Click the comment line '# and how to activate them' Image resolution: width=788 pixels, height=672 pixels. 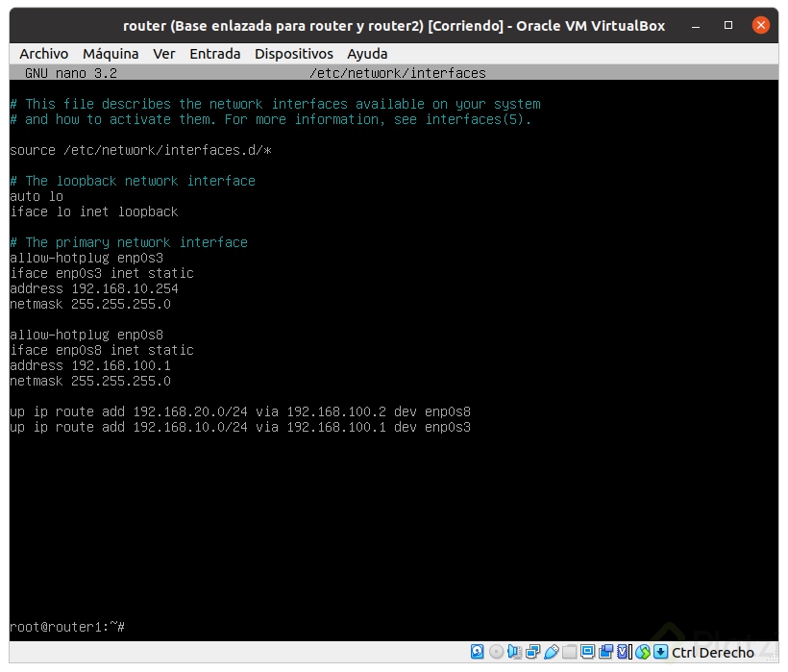click(x=270, y=119)
